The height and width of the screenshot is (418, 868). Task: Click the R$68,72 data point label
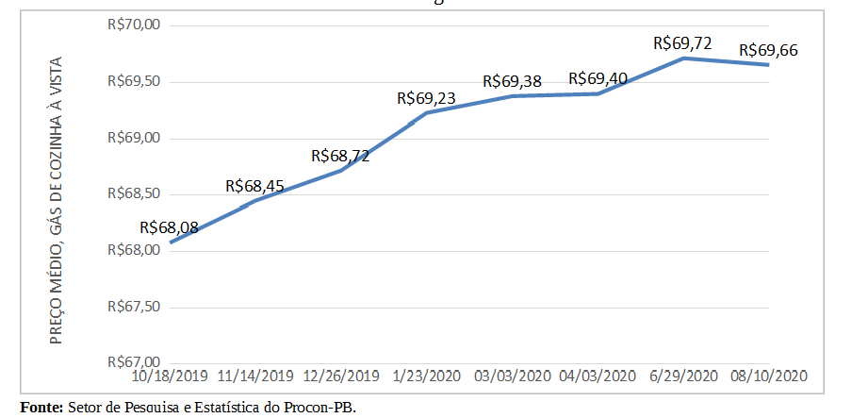pos(340,157)
